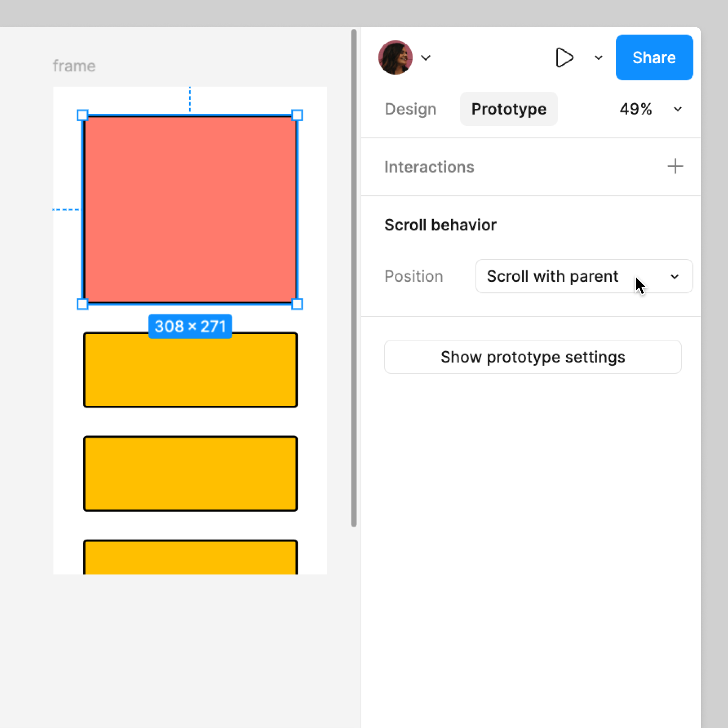Select the Prototype tab
The width and height of the screenshot is (728, 728).
point(508,109)
